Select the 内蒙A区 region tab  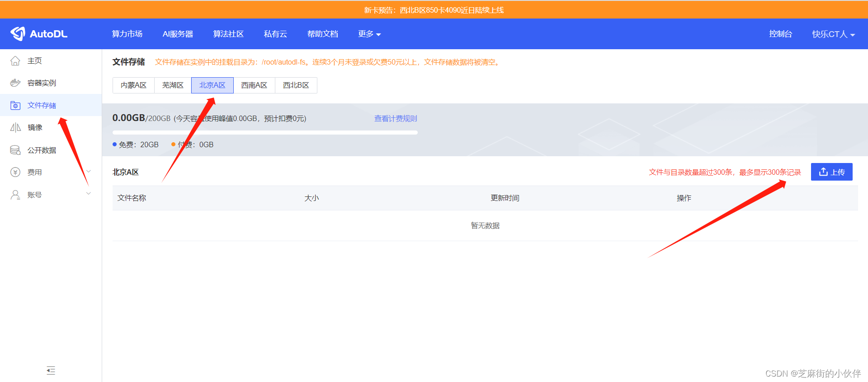pos(133,85)
